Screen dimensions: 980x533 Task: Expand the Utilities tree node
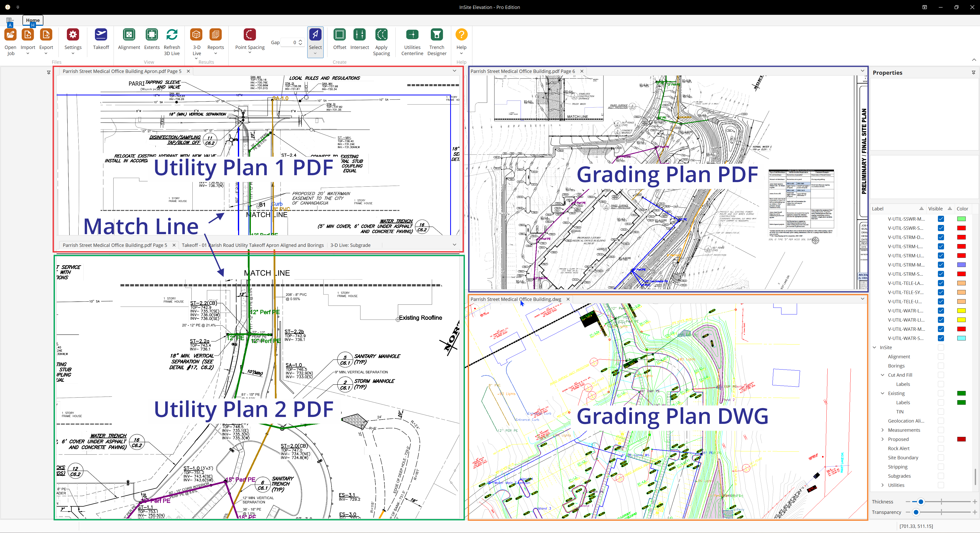(883, 485)
